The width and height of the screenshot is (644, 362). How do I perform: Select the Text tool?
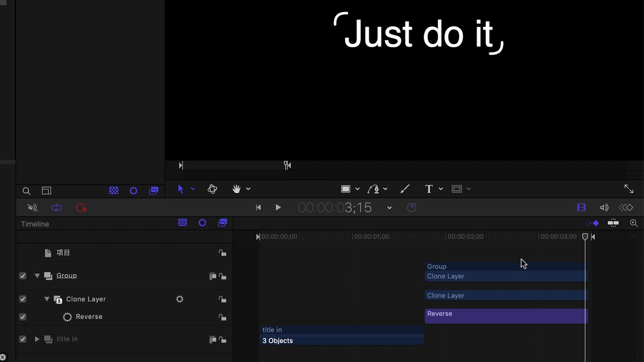[429, 189]
